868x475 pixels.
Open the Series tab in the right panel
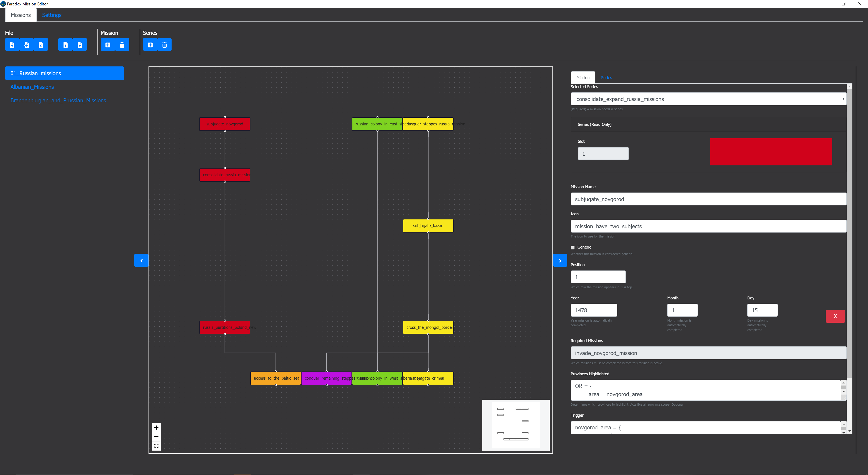[606, 77]
